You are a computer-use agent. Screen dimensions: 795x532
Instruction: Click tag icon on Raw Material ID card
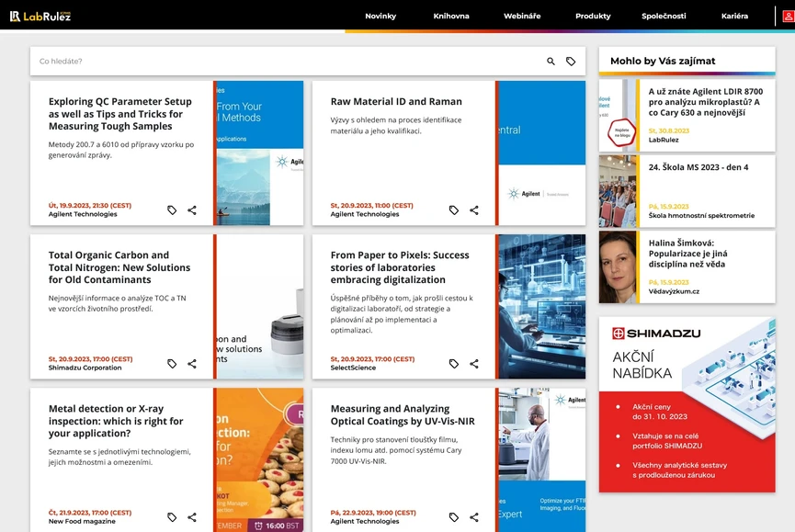pyautogui.click(x=454, y=209)
